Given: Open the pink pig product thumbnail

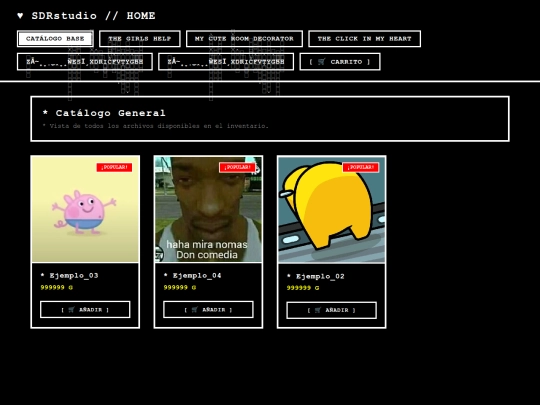Looking at the screenshot, I should click(85, 209).
